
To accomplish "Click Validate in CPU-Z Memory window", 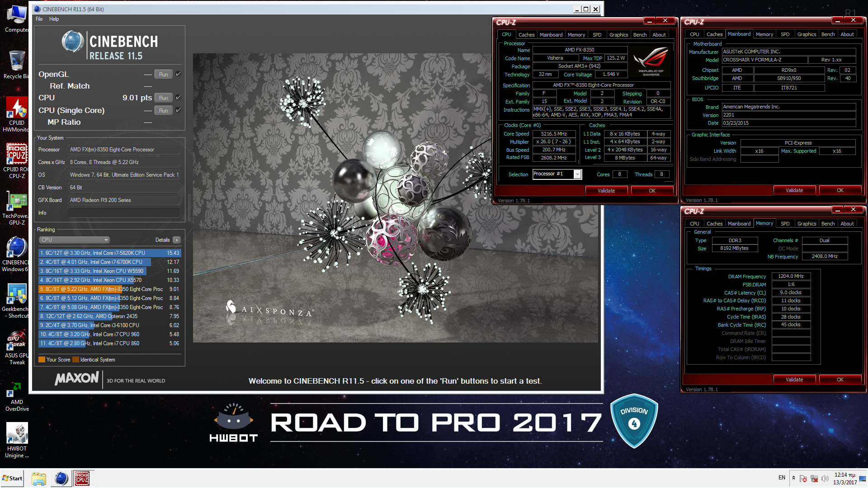I will point(794,380).
